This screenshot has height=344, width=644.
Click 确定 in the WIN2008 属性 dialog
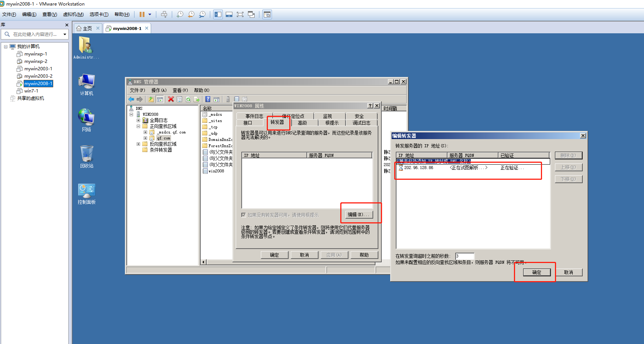pyautogui.click(x=274, y=255)
